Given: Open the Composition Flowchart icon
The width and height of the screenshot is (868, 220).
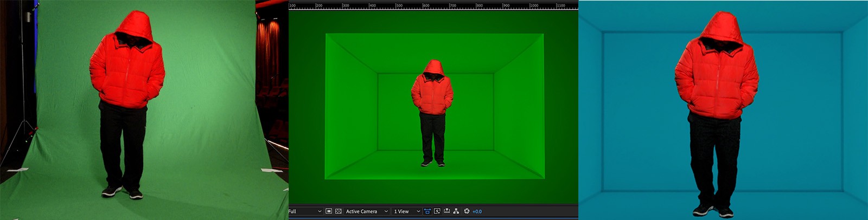Looking at the screenshot, I should click(x=456, y=211).
